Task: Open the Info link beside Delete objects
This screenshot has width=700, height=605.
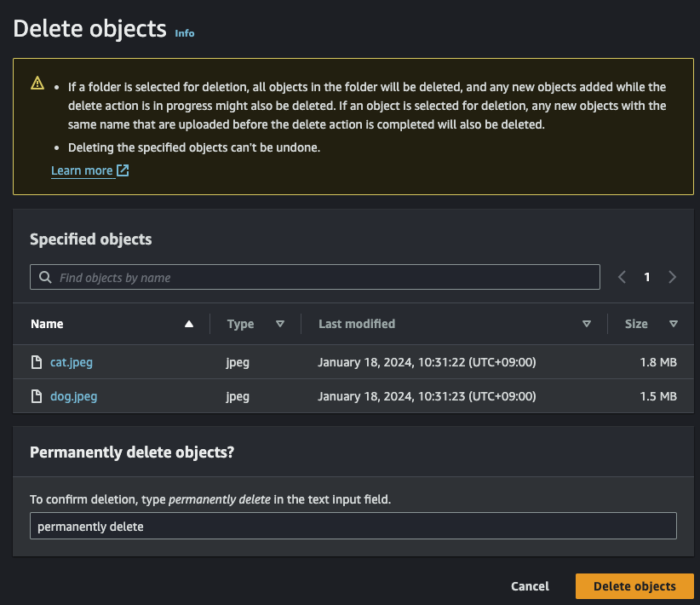Action: pos(184,33)
